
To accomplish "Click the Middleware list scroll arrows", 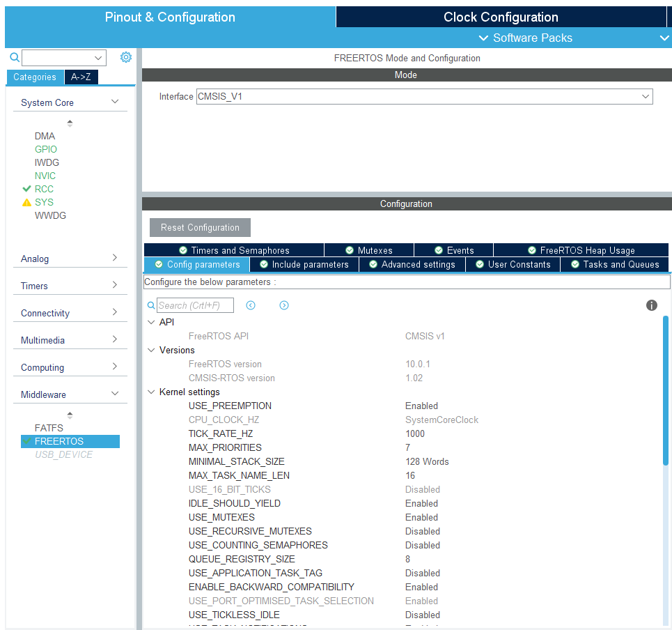I will [70, 415].
